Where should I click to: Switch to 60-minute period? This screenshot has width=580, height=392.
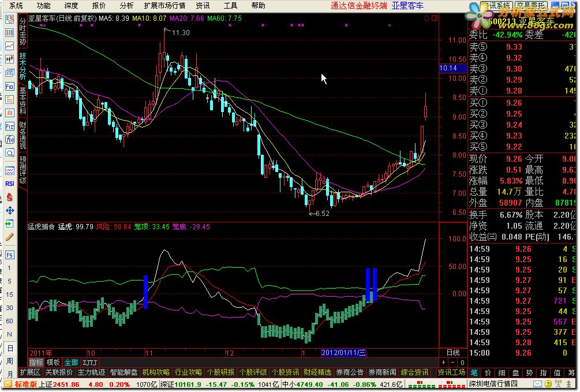point(10,321)
